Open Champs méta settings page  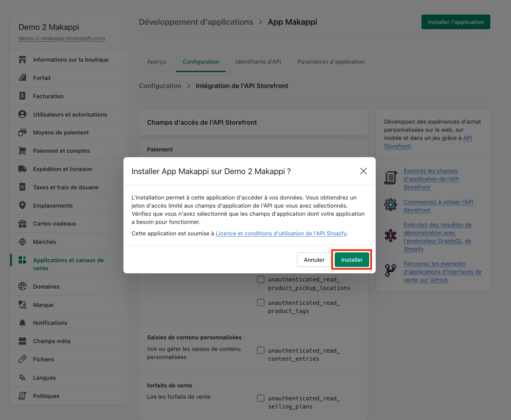pos(69,341)
